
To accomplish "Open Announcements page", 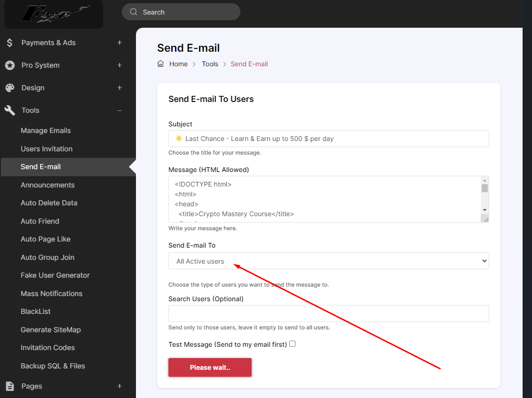I will point(48,185).
